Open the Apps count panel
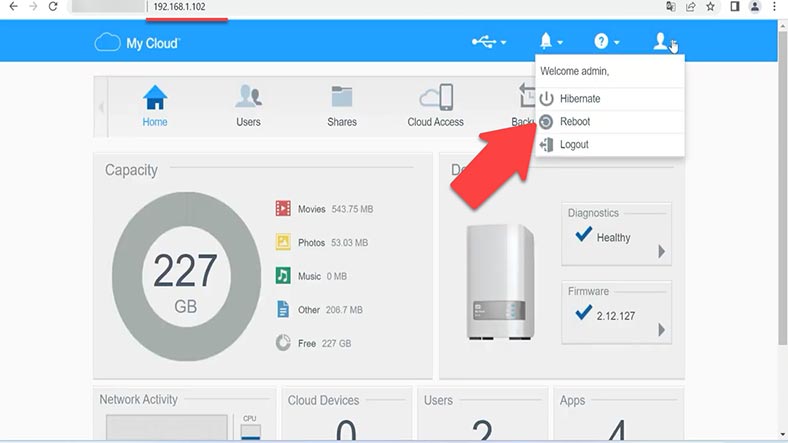788x443 pixels. 619,414
